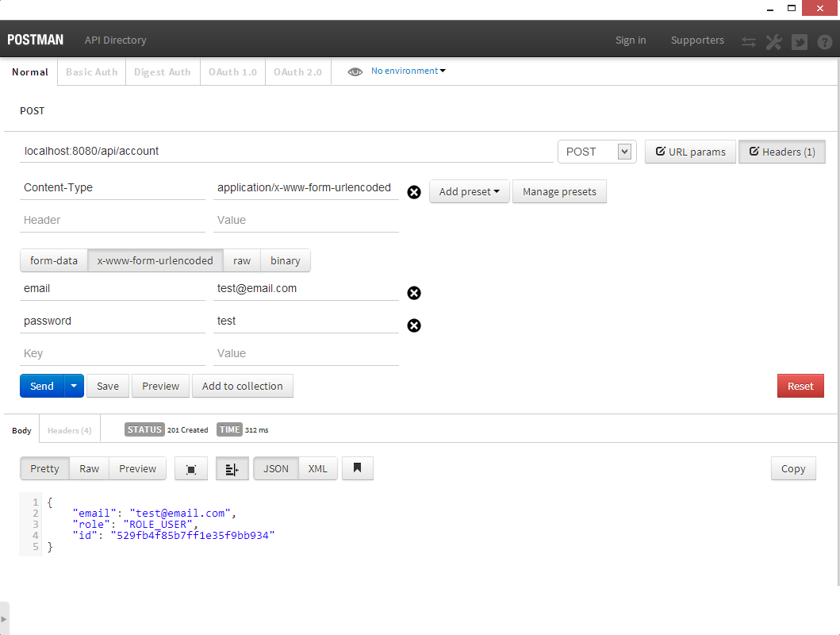Image resolution: width=840 pixels, height=635 pixels.
Task: Edit the email key field
Action: pos(113,288)
